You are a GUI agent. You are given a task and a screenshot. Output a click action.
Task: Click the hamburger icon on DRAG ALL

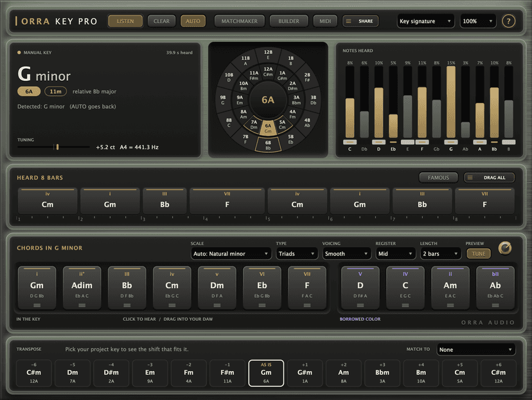point(470,177)
